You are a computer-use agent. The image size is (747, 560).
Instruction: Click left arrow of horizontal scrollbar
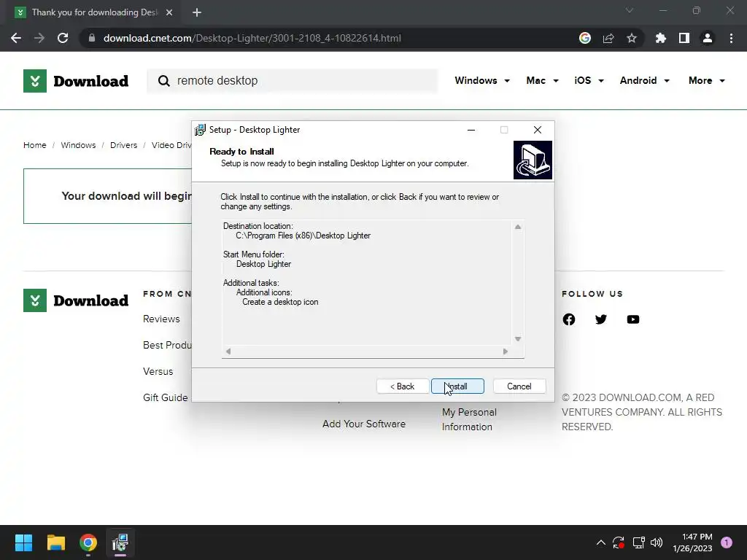pos(228,351)
